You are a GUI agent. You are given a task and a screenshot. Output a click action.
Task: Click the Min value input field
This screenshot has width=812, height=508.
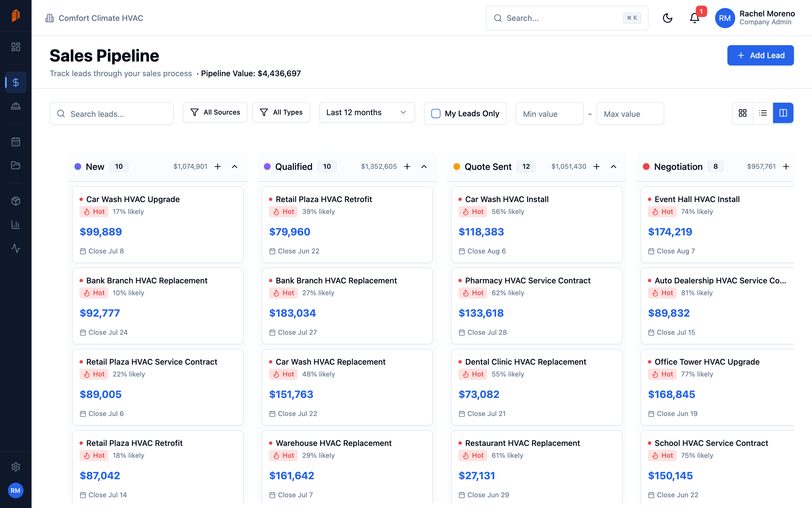tap(550, 113)
